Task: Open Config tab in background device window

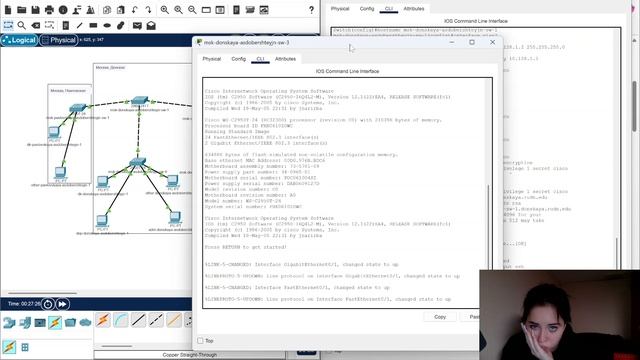Action: 367,9
